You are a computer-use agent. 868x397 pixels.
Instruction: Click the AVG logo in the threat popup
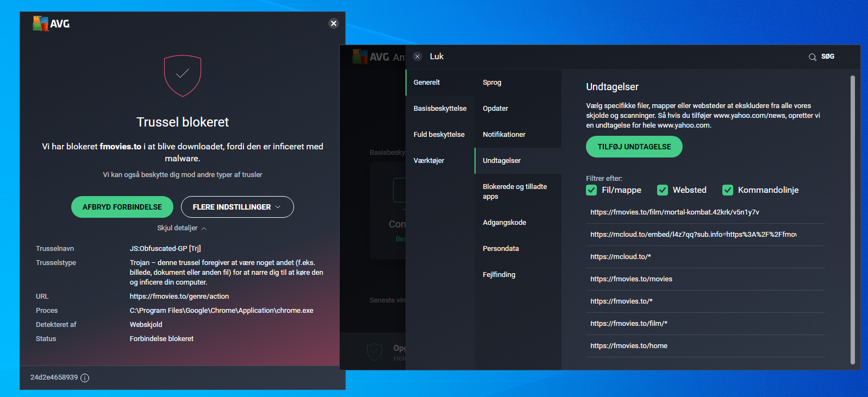[x=51, y=23]
